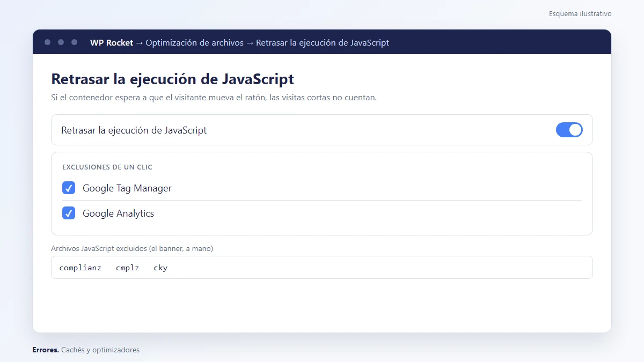Toggle the Retrasar la ejecución de JavaScript switch
644x362 pixels.
[x=569, y=130]
